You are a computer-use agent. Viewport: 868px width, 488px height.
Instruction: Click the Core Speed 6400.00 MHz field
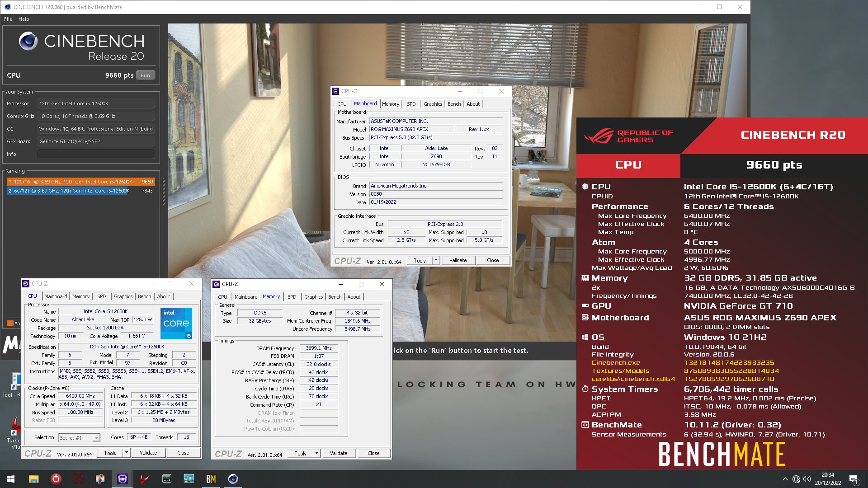(x=80, y=396)
